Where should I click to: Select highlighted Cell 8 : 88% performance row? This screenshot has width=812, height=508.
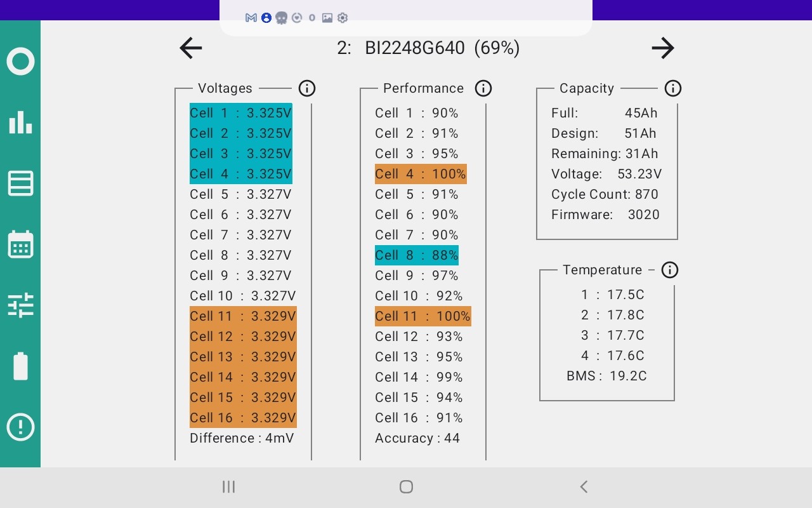tap(417, 255)
